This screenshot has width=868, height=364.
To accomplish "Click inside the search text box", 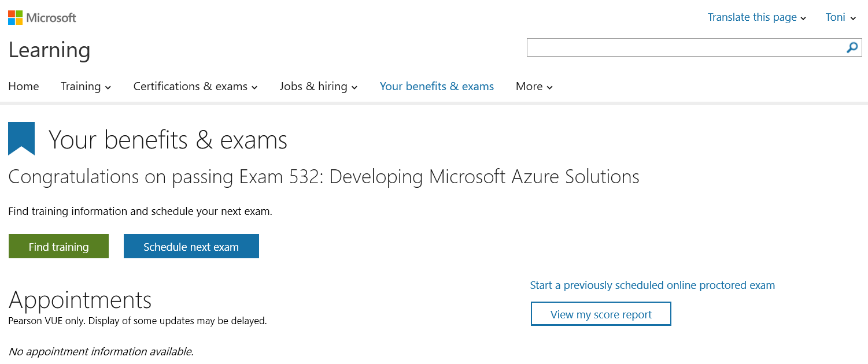I will pos(685,48).
